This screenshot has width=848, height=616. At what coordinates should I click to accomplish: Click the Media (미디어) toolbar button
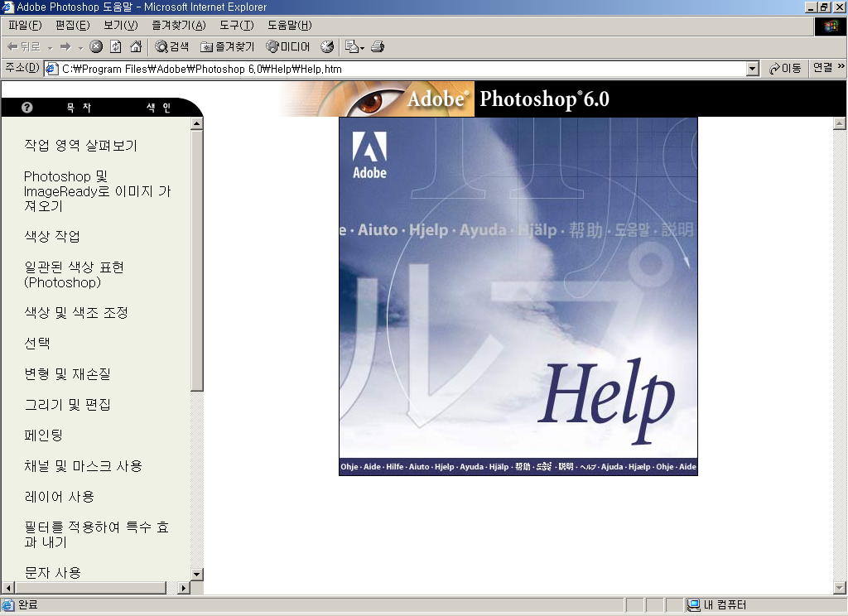pos(287,47)
